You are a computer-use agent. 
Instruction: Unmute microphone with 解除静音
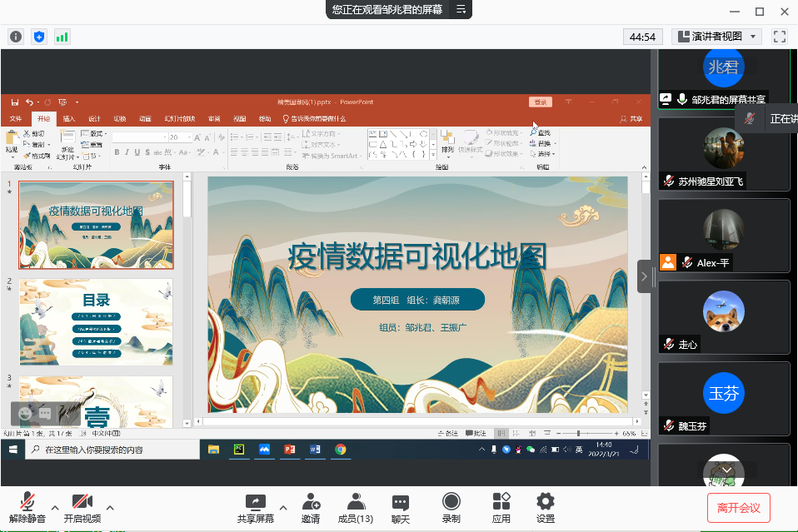point(27,508)
